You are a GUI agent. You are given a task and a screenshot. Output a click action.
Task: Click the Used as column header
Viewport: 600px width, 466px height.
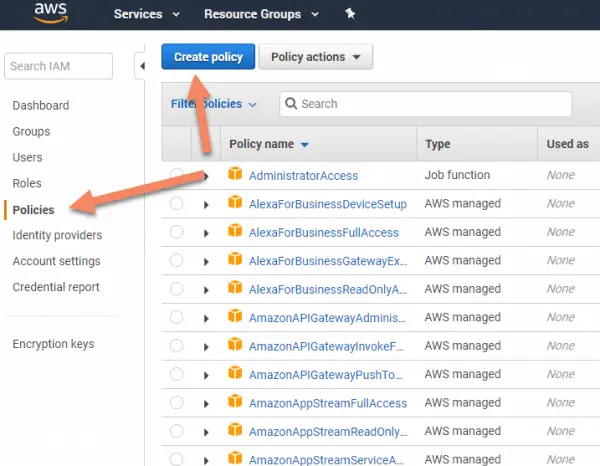(x=567, y=144)
